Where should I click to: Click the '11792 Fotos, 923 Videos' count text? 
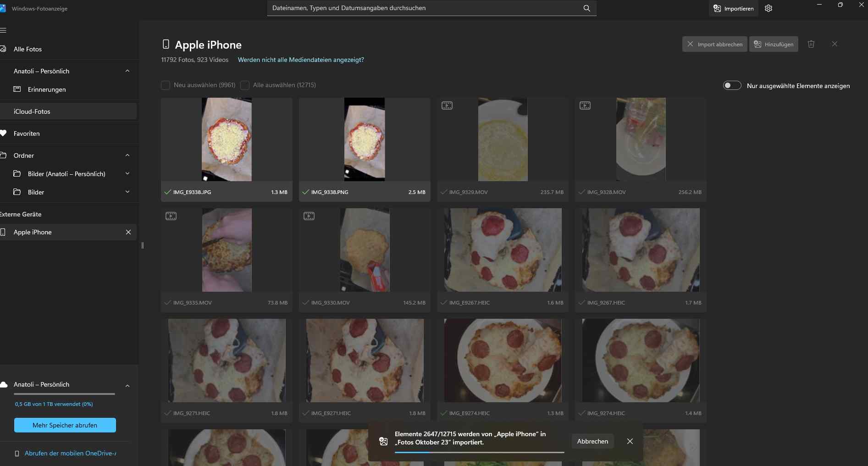coord(195,60)
